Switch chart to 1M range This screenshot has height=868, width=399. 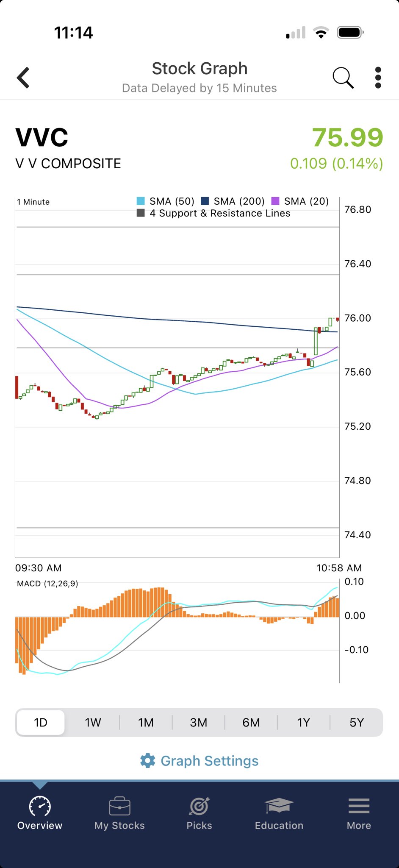pos(146,723)
